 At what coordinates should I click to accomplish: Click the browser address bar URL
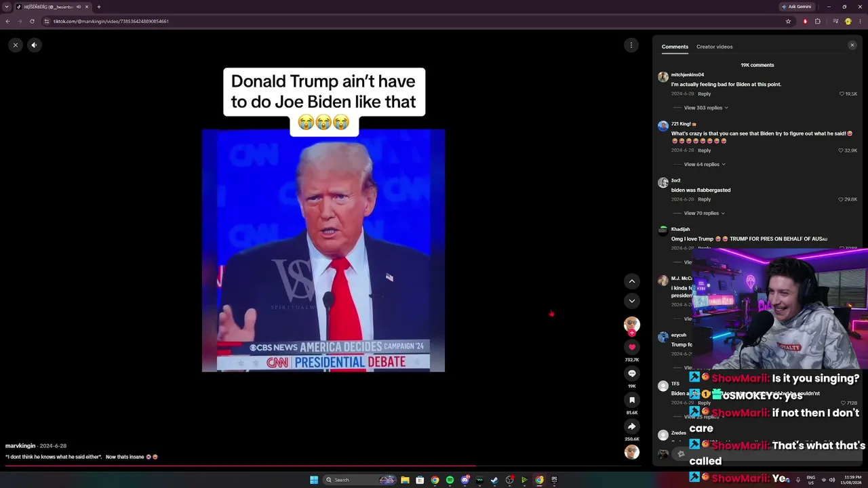click(111, 21)
